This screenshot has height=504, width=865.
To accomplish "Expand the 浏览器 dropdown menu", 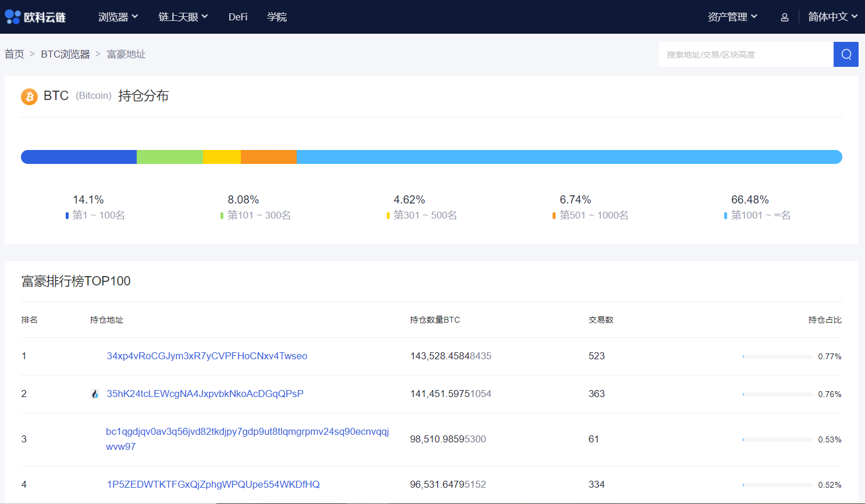I will tap(118, 17).
